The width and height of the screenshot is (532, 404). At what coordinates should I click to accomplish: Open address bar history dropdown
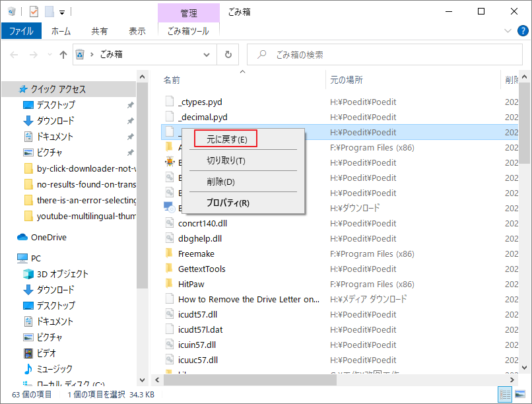point(207,55)
